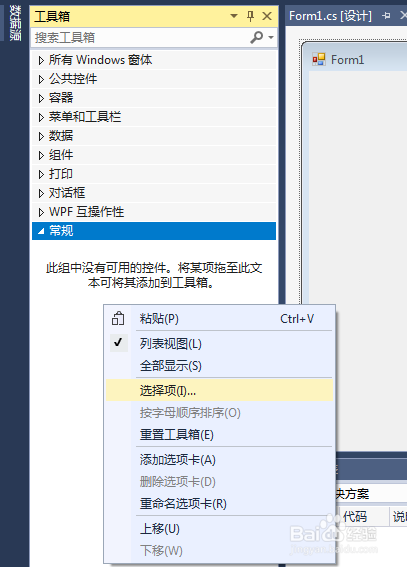This screenshot has height=567, width=407.
Task: Click the search magnifier icon in toolbox
Action: [257, 37]
